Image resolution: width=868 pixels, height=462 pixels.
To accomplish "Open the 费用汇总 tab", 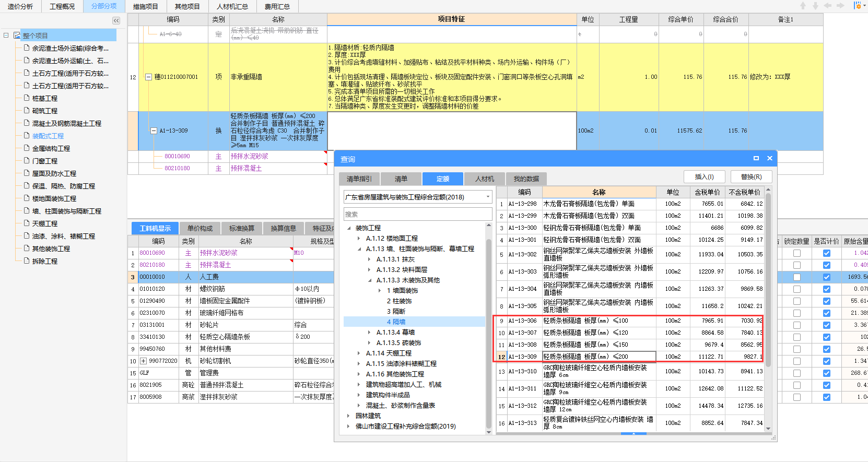I will (277, 6).
